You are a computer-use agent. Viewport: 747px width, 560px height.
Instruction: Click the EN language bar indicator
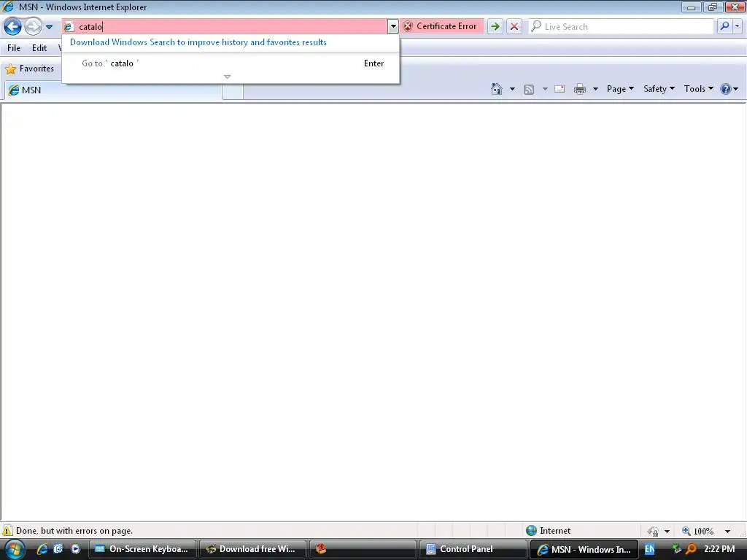click(x=649, y=549)
